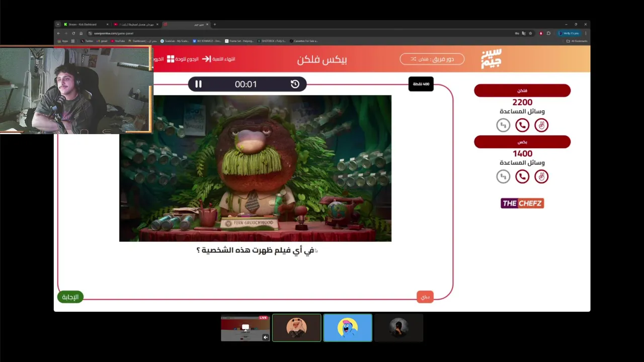Viewport: 644px width, 362px height.
Task: Open the gmail bookmark
Action: tap(102, 41)
